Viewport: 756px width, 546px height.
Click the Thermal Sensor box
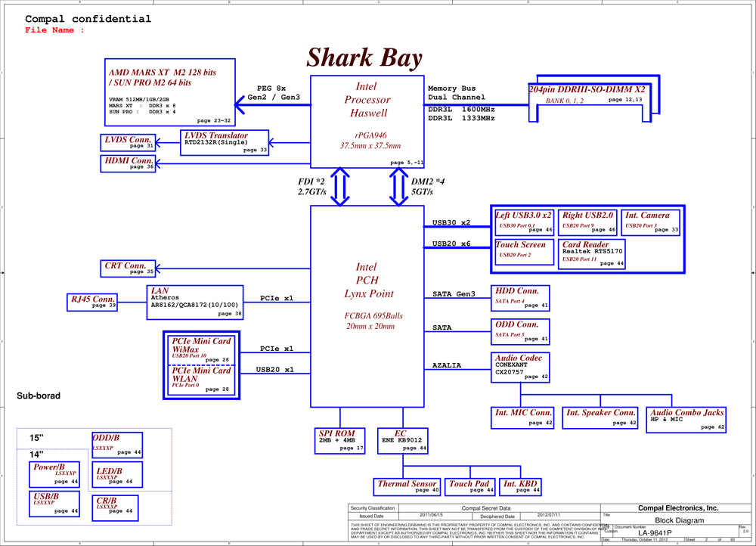pyautogui.click(x=407, y=487)
